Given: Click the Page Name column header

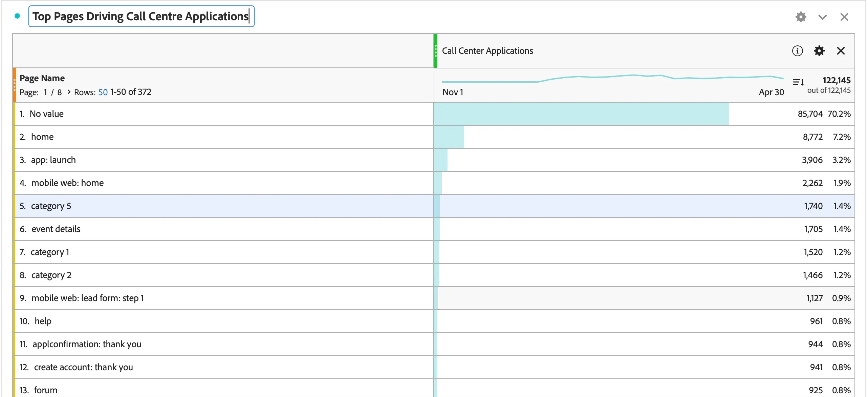Looking at the screenshot, I should [42, 78].
